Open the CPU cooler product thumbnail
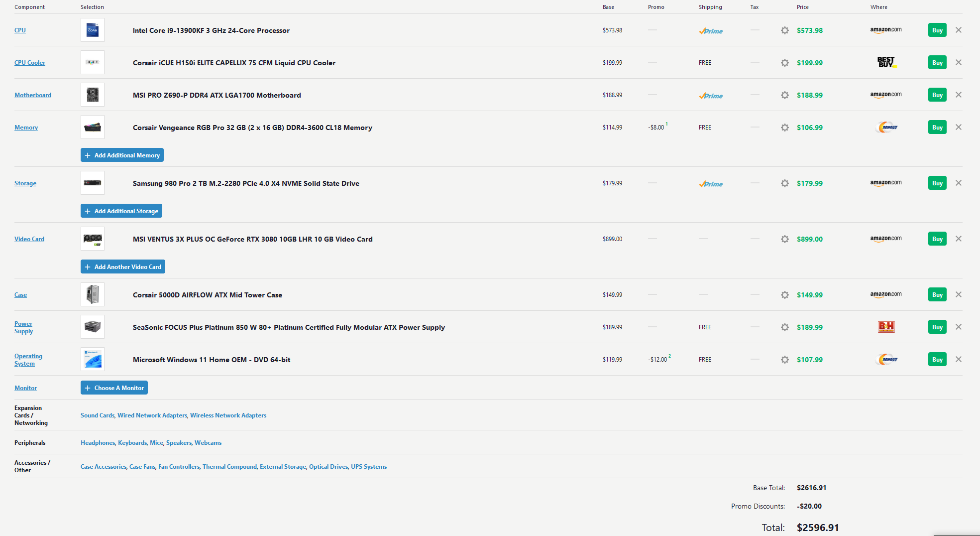 tap(93, 62)
